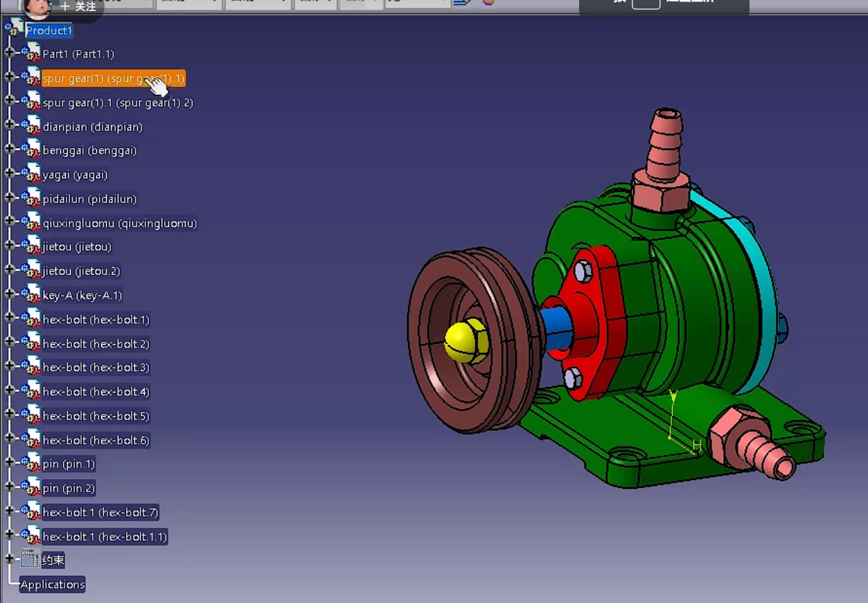Select hex-bolt.1 (hex-bolt.1.1) tree entry
Viewport: 868px width, 603px height.
click(105, 537)
